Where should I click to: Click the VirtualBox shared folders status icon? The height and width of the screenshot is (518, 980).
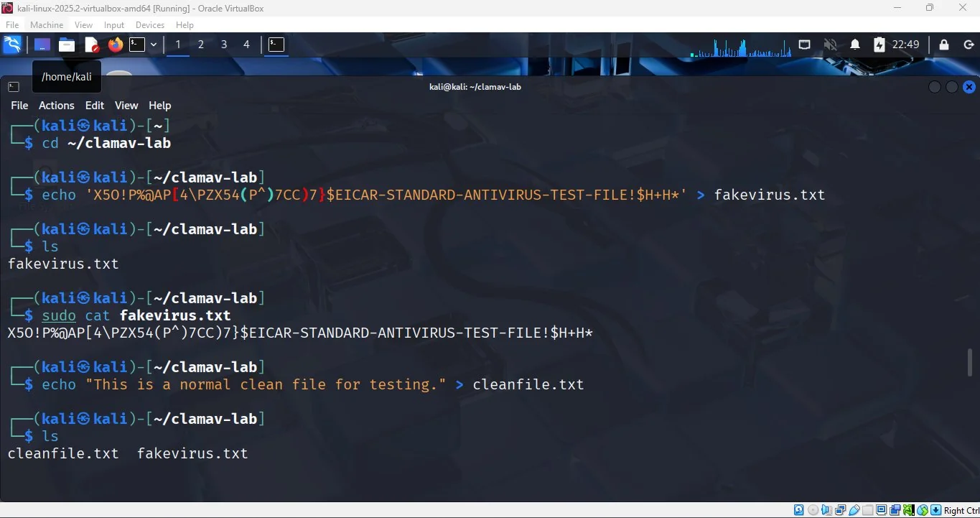pos(868,510)
